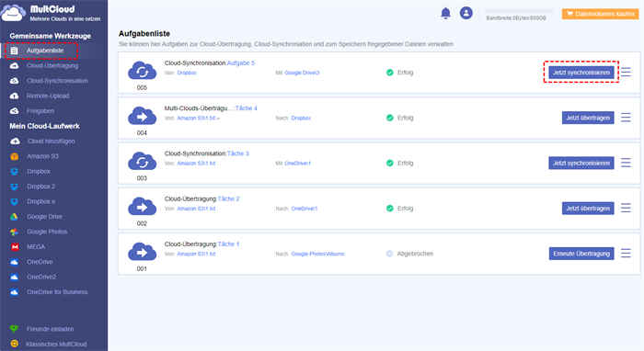Open hamburger menu for task 001
Image resolution: width=644 pixels, height=351 pixels.
626,254
